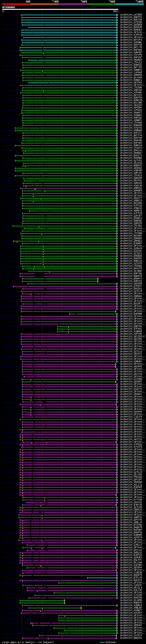Select the UniRef100_C5YYP5 label

tap(131, 55)
